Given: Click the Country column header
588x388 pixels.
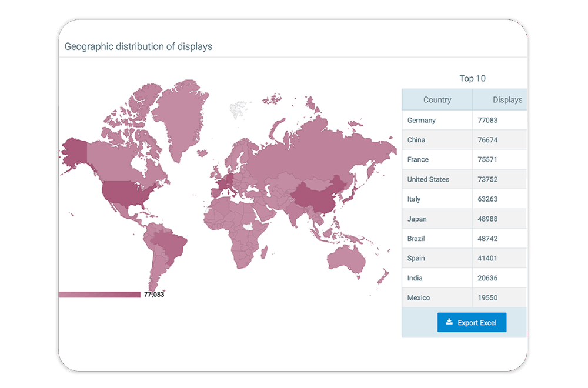Looking at the screenshot, I should (x=437, y=100).
